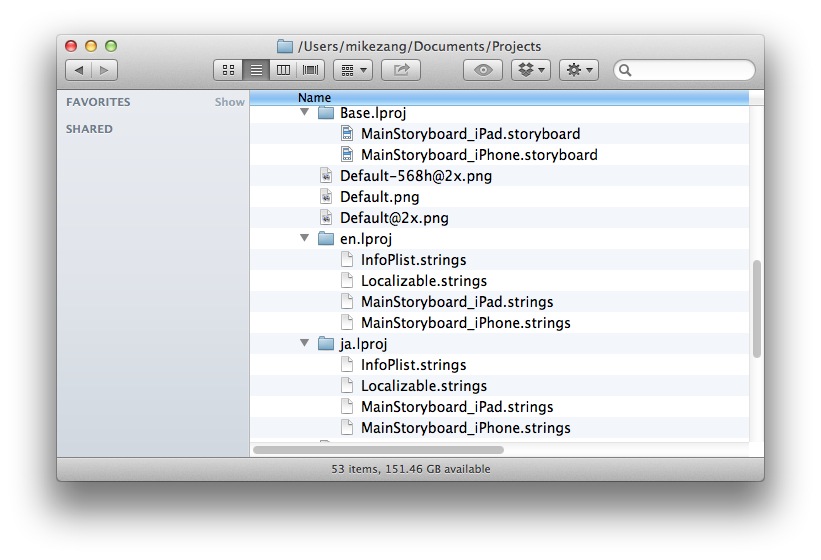Zoom the Finder window with green button

pyautogui.click(x=110, y=46)
